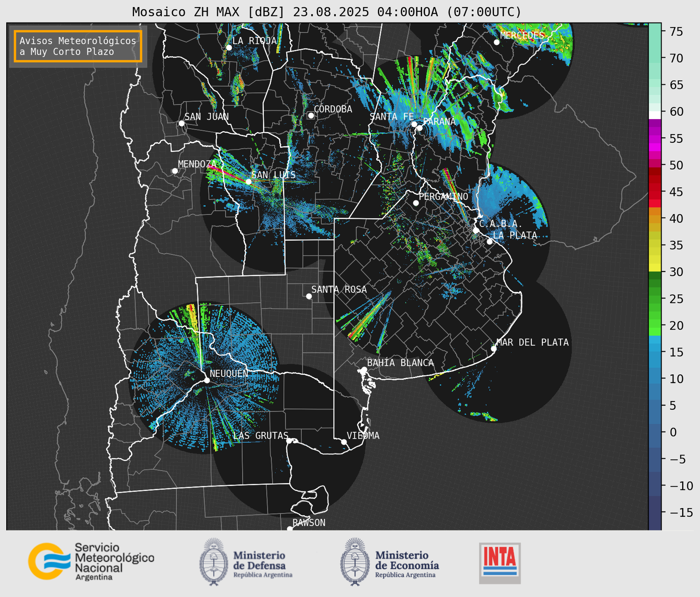Click the Servicio Meteorológico Nacional logo
The image size is (700, 597).
click(x=91, y=561)
